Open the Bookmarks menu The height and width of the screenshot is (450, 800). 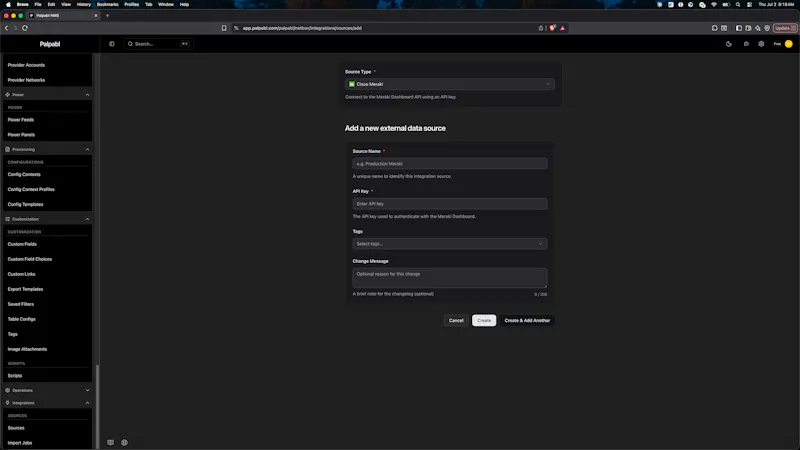click(x=108, y=5)
